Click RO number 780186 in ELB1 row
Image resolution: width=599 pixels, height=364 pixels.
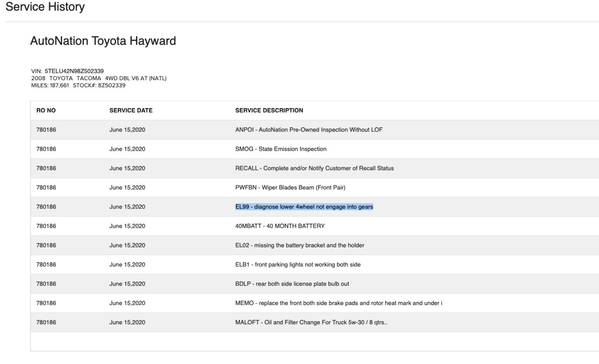[46, 264]
